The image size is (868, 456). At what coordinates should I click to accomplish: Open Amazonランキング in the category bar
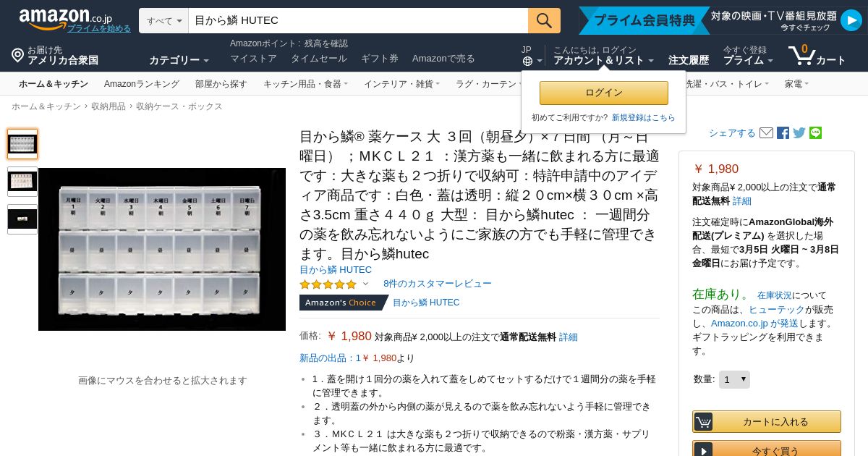tap(142, 84)
